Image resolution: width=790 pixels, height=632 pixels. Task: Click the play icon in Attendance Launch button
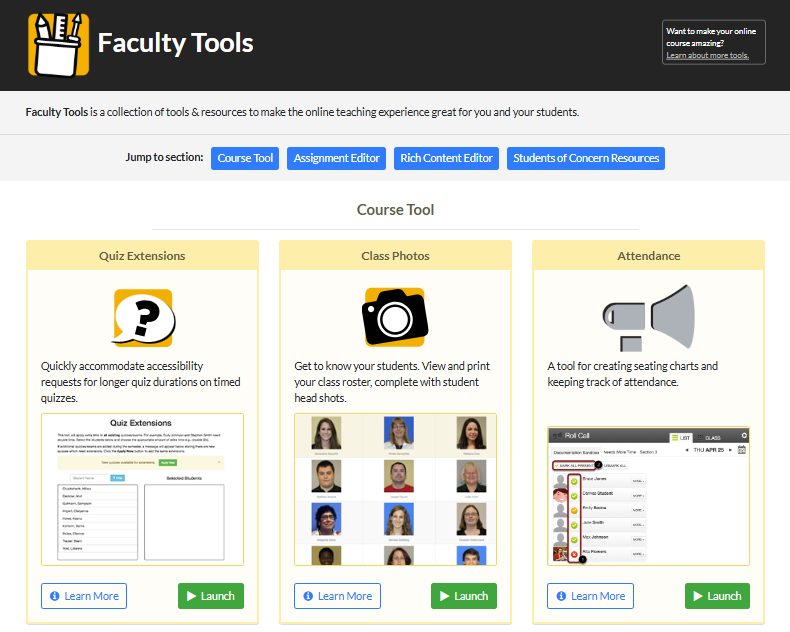coord(698,596)
